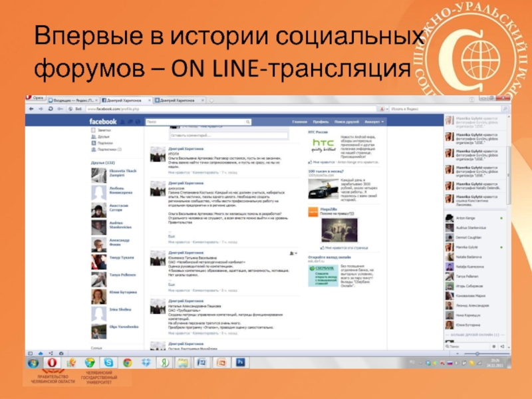The image size is (532, 399).
Task: Open friend Тимур Тукаев
Action: 122,258
